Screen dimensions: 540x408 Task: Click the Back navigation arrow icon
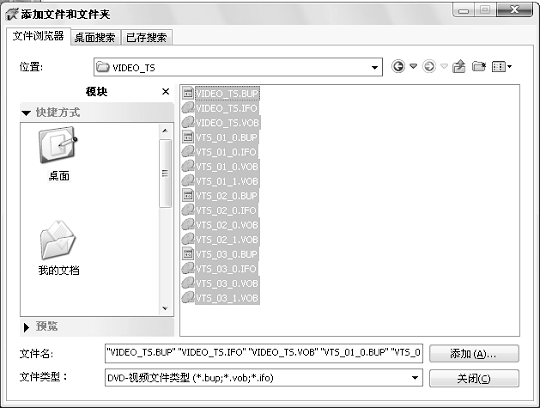click(x=398, y=66)
